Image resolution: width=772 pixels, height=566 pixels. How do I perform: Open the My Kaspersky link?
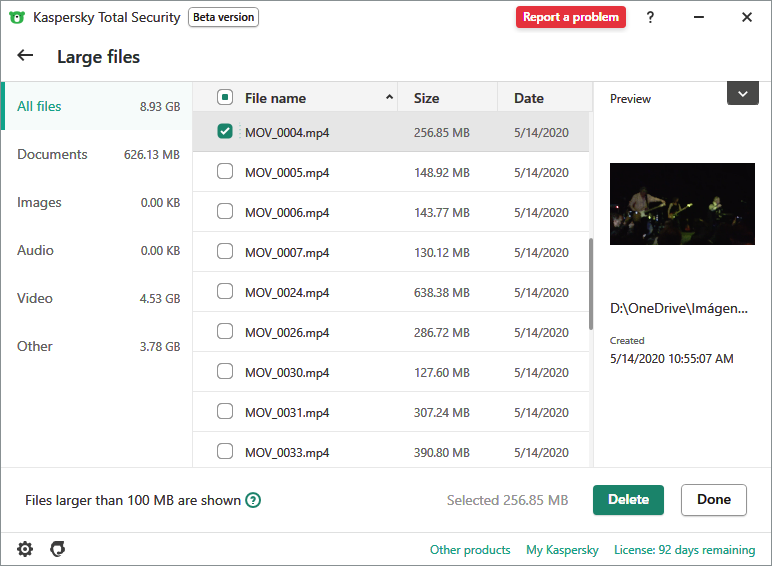click(562, 550)
